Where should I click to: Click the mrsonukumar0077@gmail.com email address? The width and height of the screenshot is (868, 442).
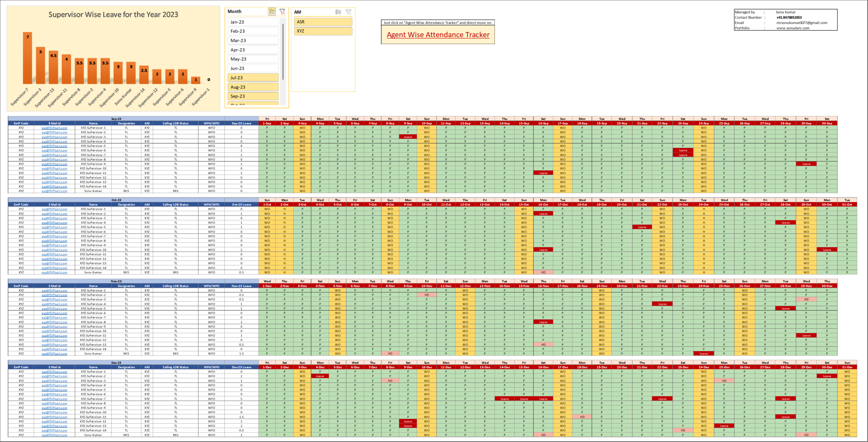(x=802, y=23)
